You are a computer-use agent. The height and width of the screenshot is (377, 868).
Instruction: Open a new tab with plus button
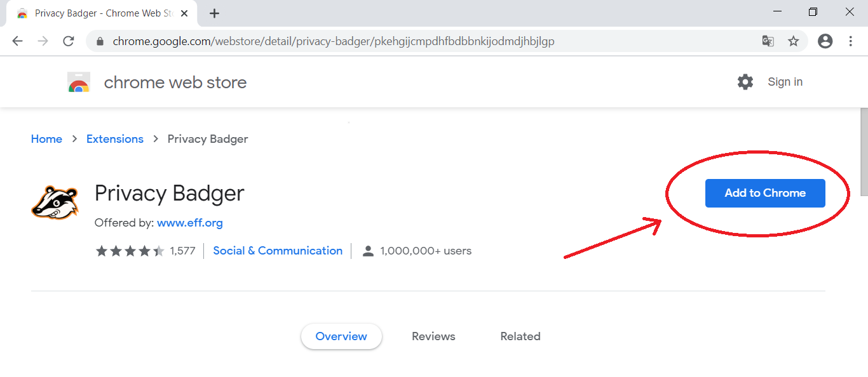coord(214,13)
